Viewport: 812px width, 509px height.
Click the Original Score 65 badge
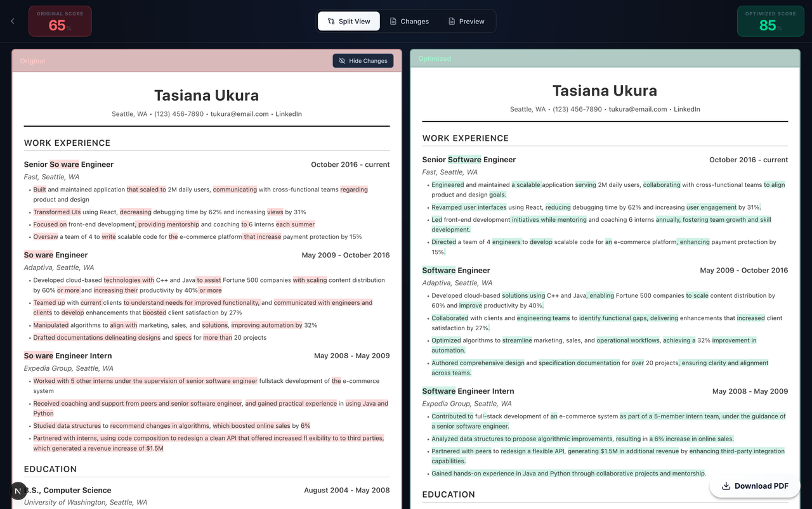coord(60,21)
